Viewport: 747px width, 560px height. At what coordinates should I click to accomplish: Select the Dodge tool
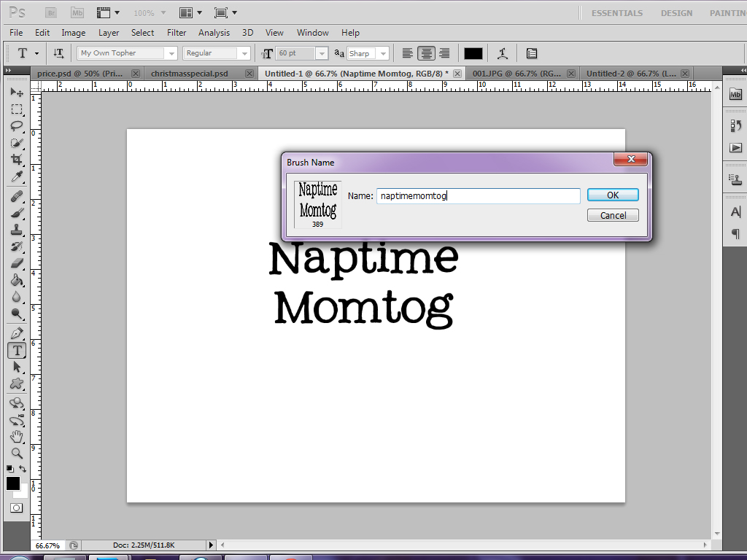[17, 314]
